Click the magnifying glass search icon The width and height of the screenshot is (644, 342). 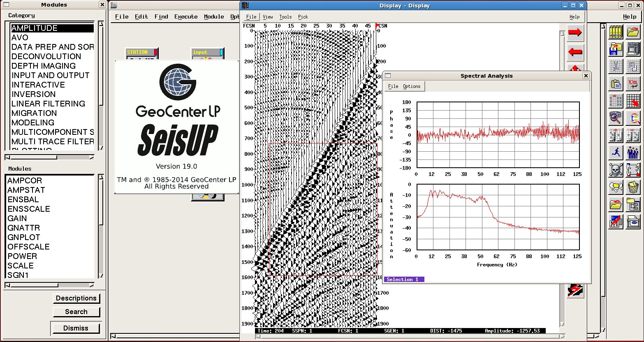616,118
